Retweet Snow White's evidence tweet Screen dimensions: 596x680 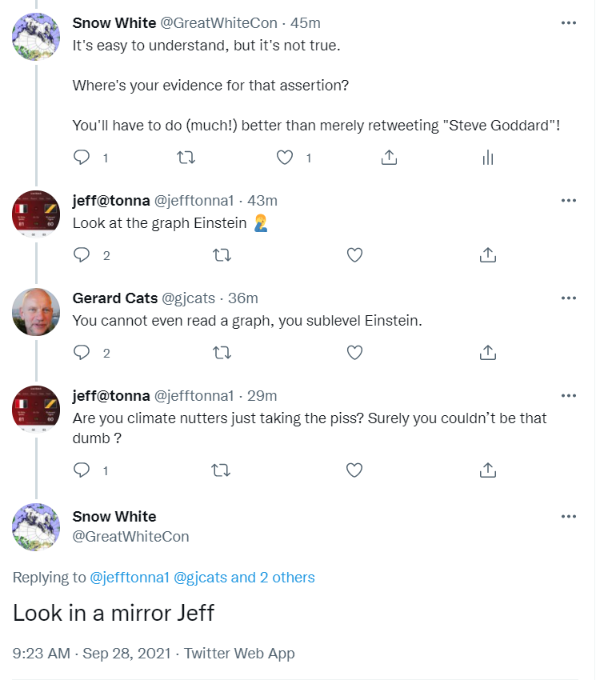pyautogui.click(x=186, y=157)
